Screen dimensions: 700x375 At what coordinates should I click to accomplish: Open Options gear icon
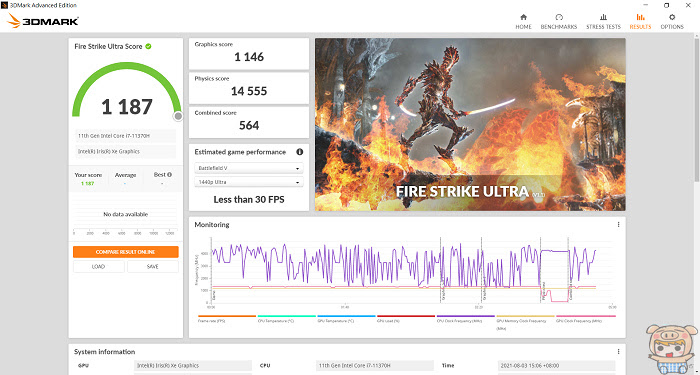672,17
